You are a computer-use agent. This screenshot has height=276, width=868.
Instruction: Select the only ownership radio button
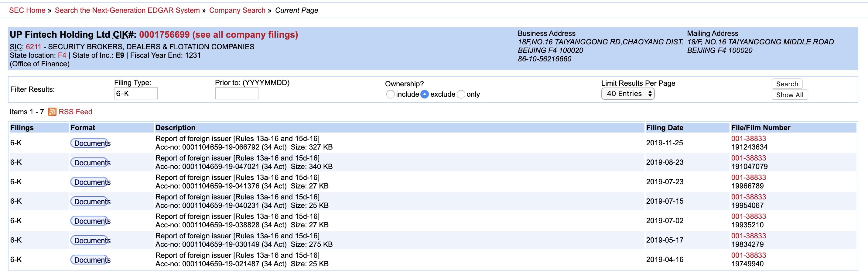tap(461, 95)
